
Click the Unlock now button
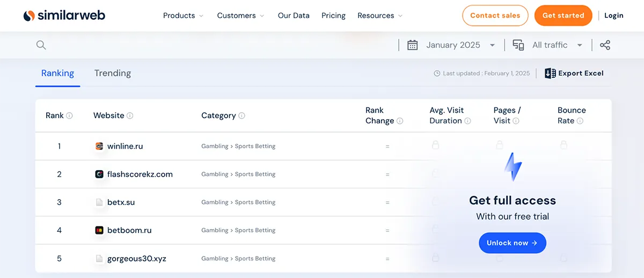pyautogui.click(x=512, y=243)
